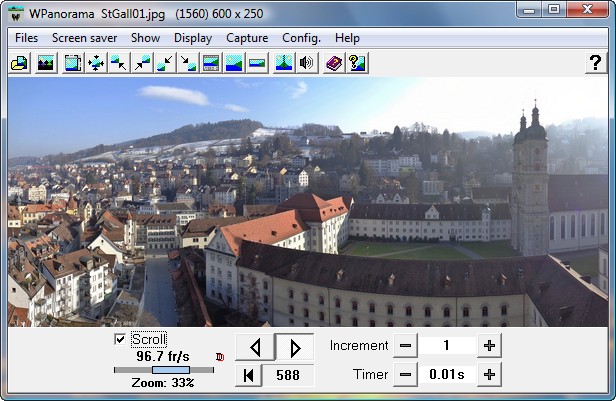
Task: Click the picture with controls panel icon
Action: (211, 63)
